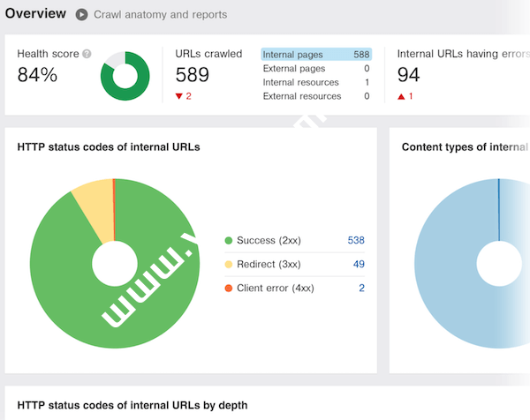Open the 538 Success URLs count
The image size is (530, 420).
355,241
